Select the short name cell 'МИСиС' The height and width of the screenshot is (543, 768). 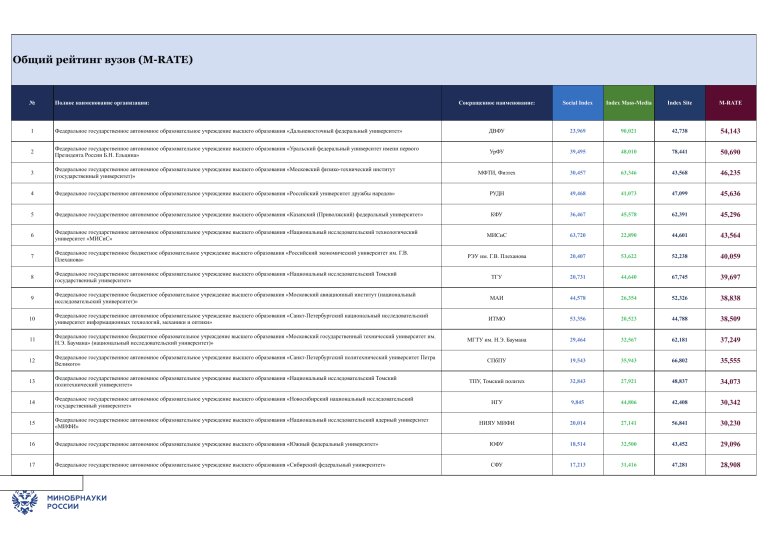pyautogui.click(x=497, y=235)
